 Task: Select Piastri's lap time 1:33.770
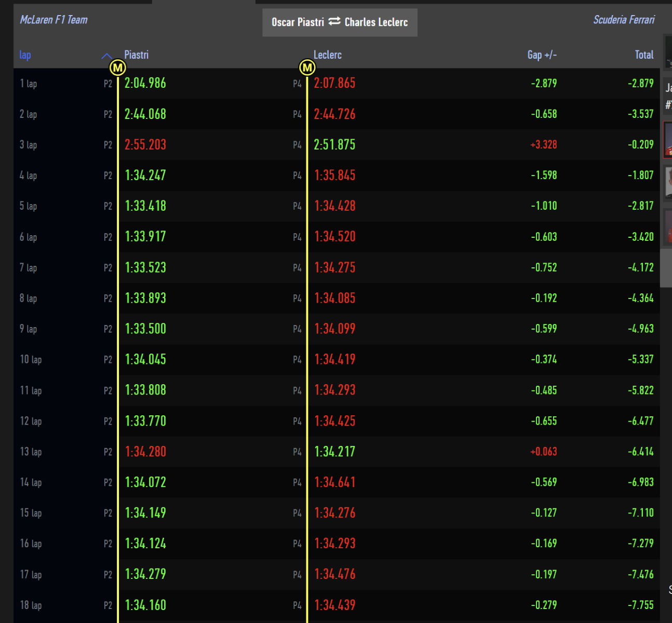145,421
